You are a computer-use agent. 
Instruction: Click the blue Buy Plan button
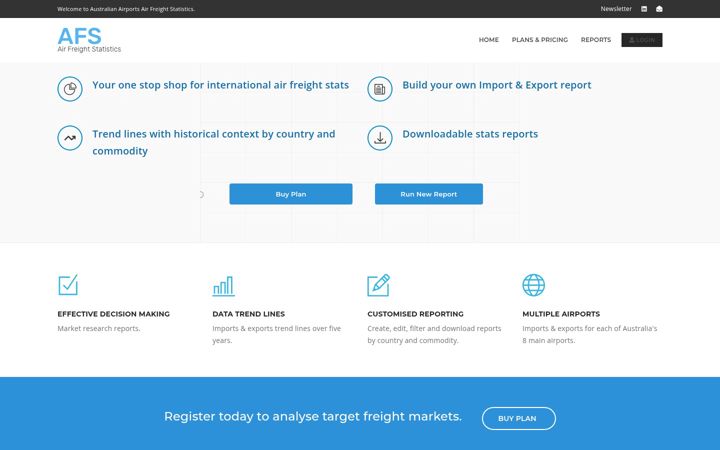(x=291, y=194)
